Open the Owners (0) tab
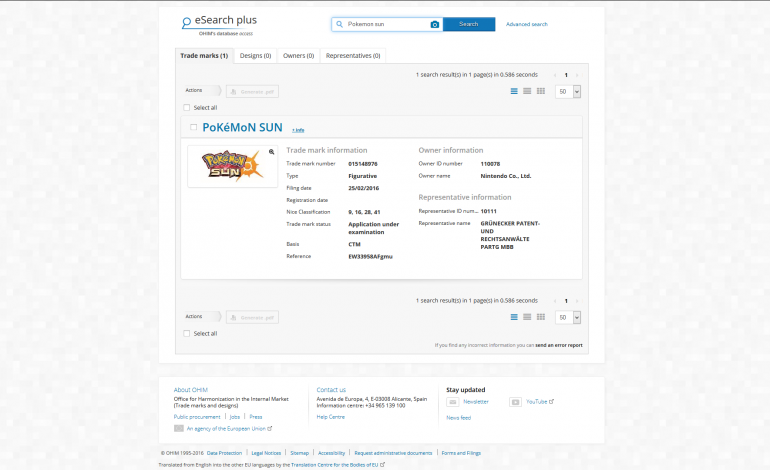770x470 pixels. pyautogui.click(x=298, y=56)
